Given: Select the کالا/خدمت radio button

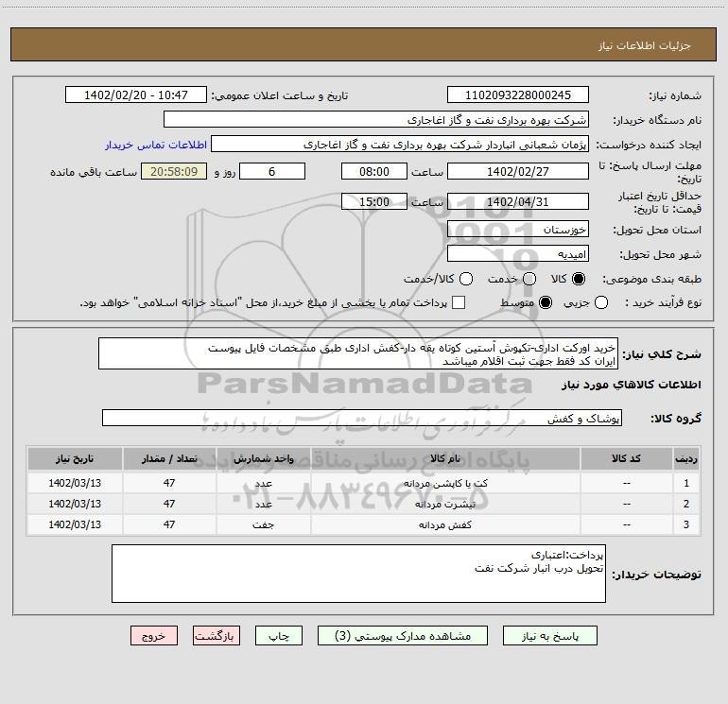Looking at the screenshot, I should [466, 279].
